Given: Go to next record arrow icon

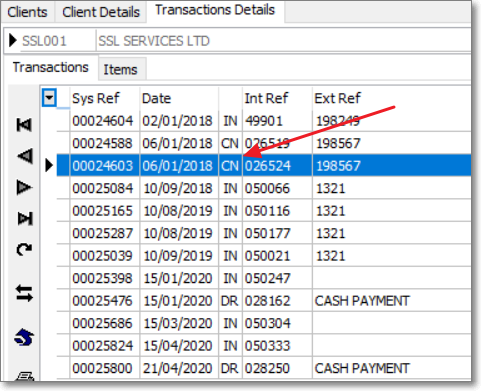Looking at the screenshot, I should [24, 187].
